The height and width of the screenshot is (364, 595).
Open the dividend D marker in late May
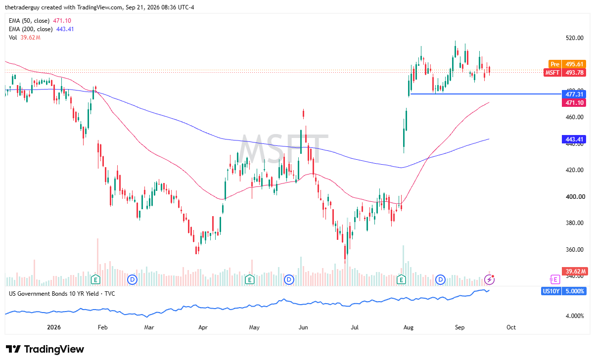coord(289,280)
